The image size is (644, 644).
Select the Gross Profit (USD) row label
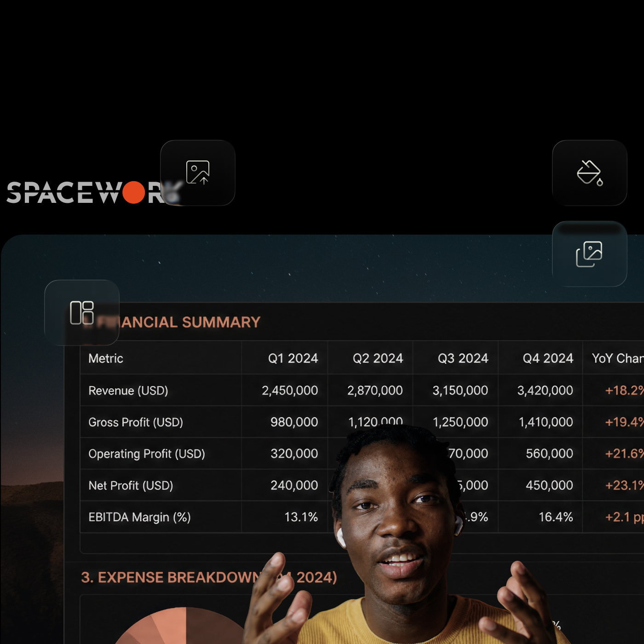point(136,422)
